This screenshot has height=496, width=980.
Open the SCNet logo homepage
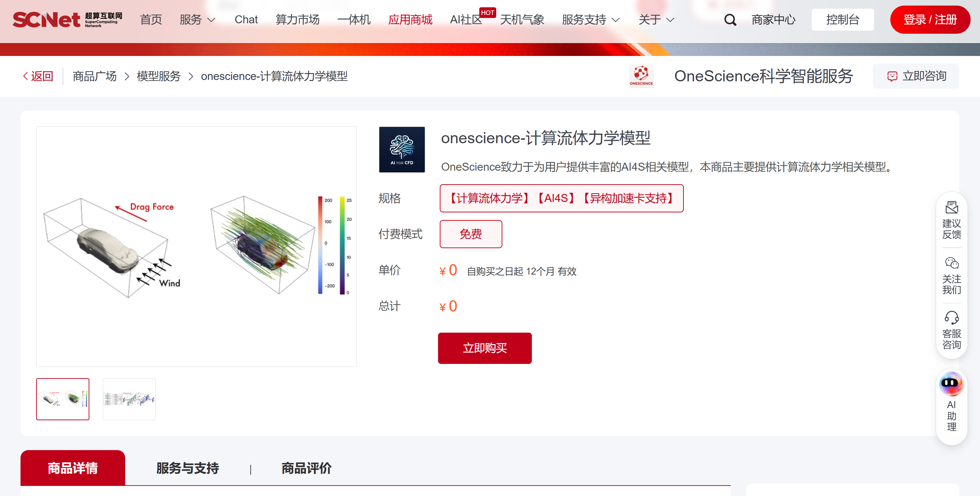(67, 19)
